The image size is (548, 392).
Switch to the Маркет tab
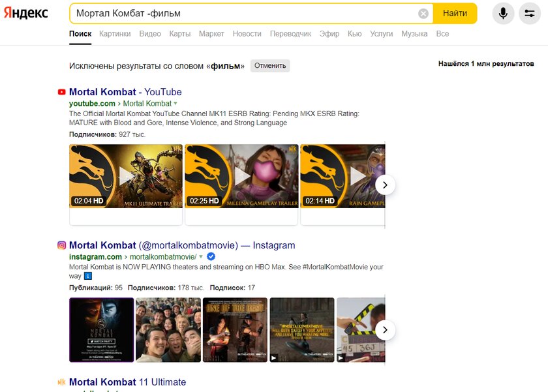click(x=211, y=34)
